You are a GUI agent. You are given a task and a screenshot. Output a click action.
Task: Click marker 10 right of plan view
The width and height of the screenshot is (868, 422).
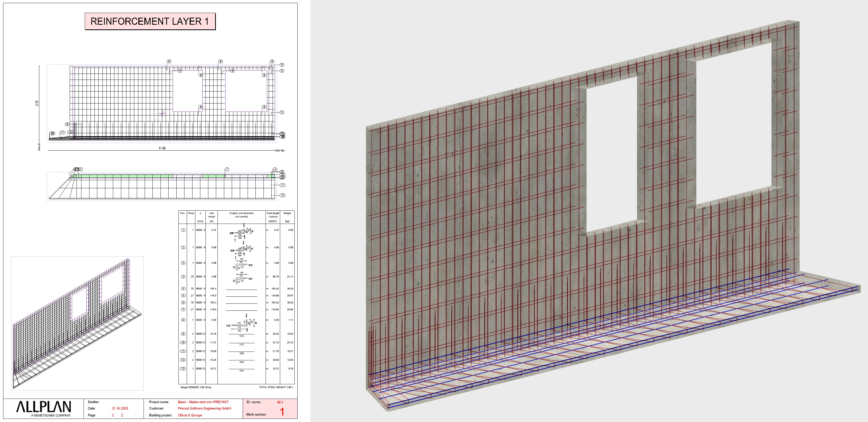pyautogui.click(x=282, y=195)
